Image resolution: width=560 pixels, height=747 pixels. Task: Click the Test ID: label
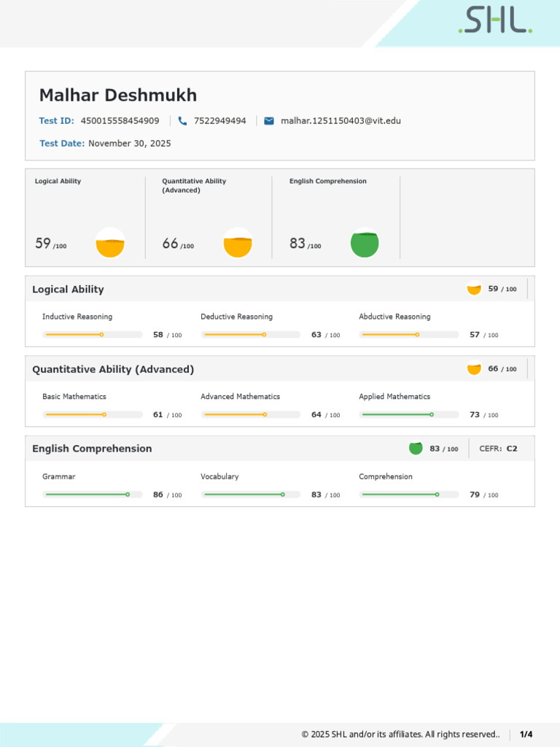[x=57, y=121]
